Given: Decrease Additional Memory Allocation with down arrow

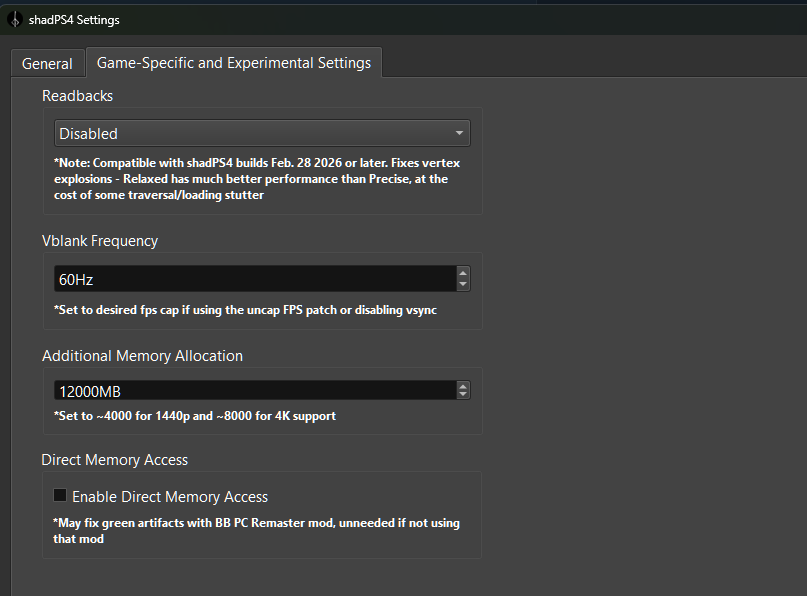Looking at the screenshot, I should (x=463, y=395).
